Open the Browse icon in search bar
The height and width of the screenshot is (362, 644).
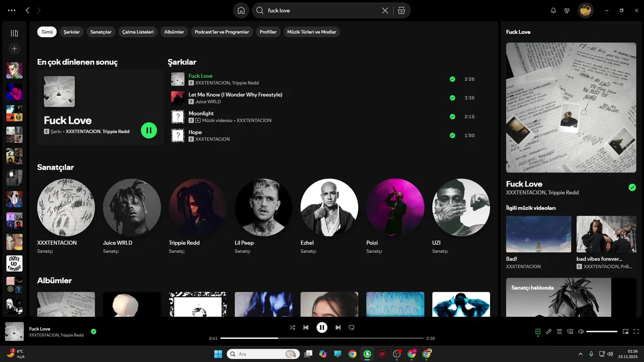pos(401,10)
